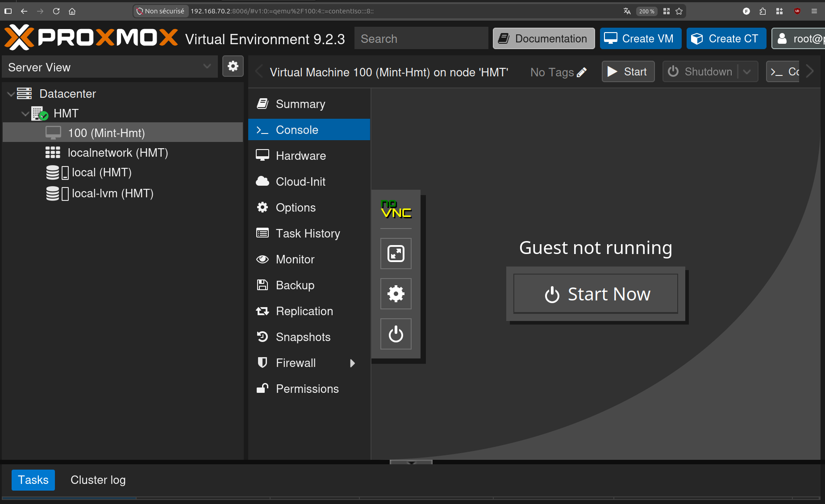Select localnetwork (HMT) in the tree

click(x=122, y=153)
